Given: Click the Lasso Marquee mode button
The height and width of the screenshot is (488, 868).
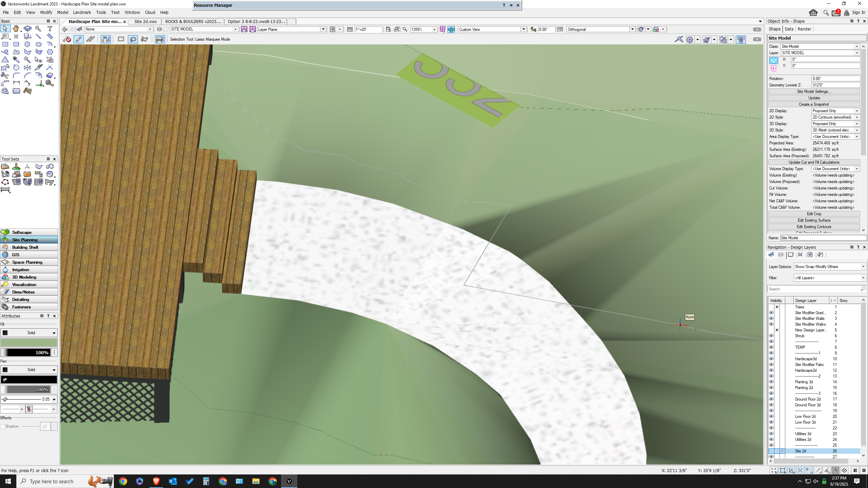Looking at the screenshot, I should pos(133,39).
